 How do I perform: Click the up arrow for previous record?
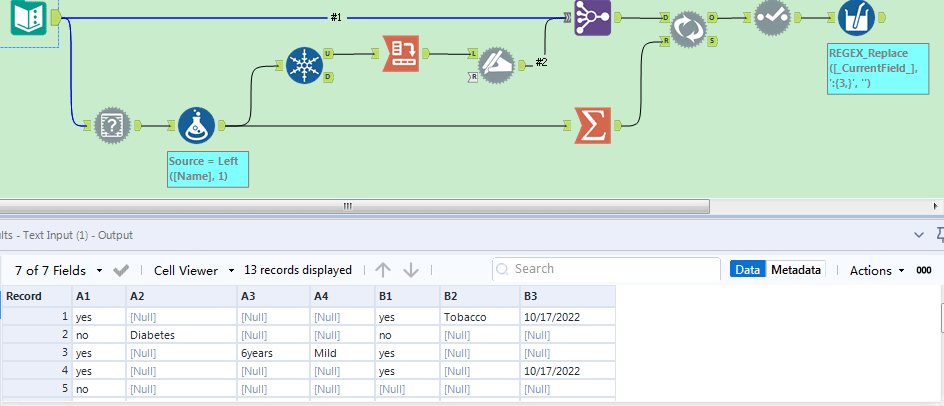coord(383,270)
